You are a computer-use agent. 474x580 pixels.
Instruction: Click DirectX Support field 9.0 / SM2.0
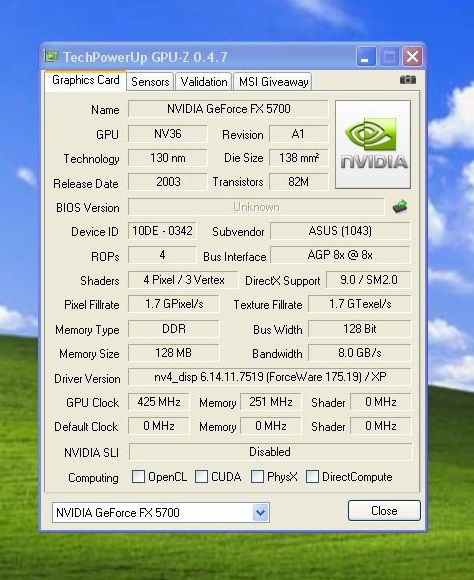coord(369,280)
